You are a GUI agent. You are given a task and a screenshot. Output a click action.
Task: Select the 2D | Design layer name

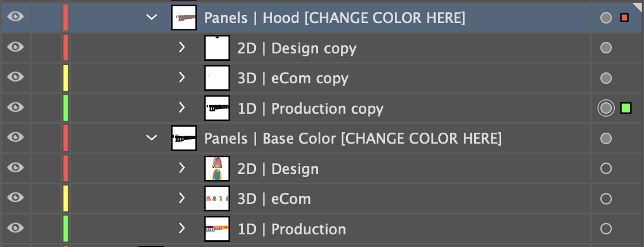(278, 169)
